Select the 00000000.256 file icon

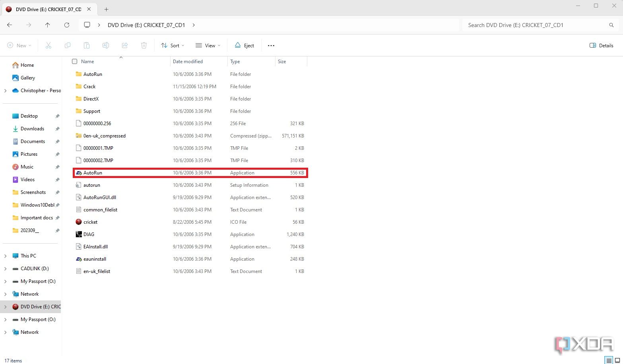tap(79, 124)
